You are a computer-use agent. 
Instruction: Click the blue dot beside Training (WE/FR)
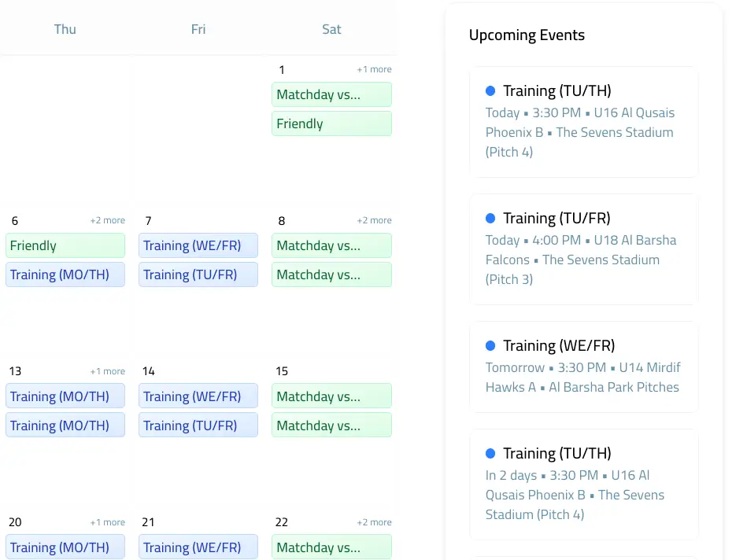(490, 345)
